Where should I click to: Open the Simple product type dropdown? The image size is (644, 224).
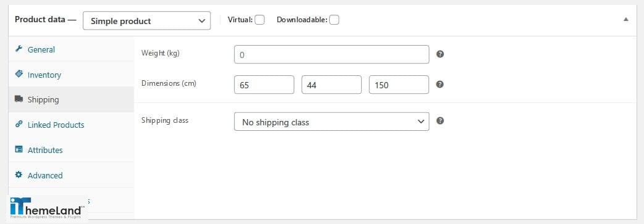(146, 20)
